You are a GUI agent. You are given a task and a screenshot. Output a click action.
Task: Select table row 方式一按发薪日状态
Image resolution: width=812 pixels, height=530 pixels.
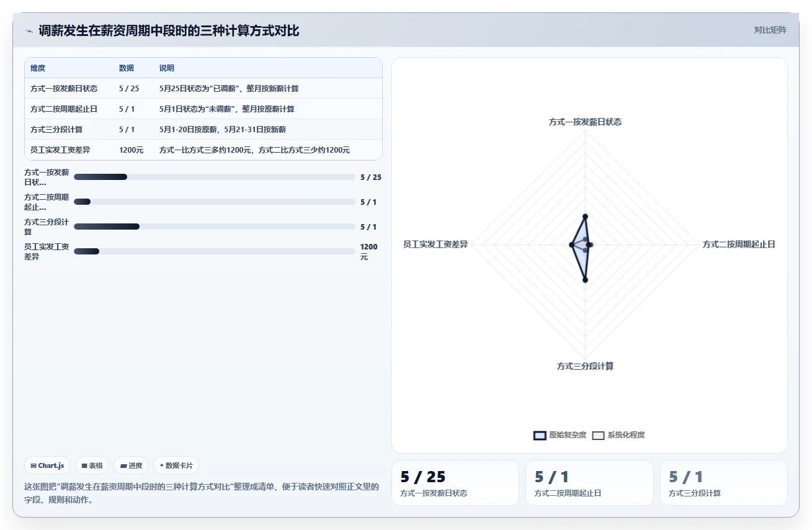coord(203,88)
